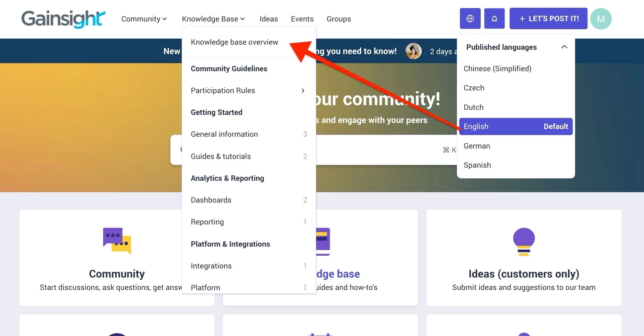Expand the Community nav dropdown
Screen dimensions: 644x336
[144, 19]
